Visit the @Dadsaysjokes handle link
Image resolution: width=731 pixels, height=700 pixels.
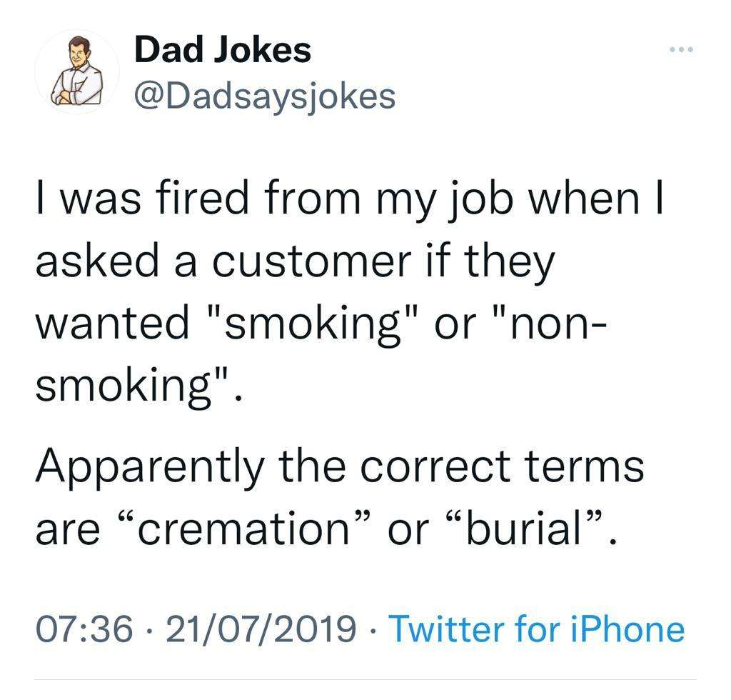point(265,96)
